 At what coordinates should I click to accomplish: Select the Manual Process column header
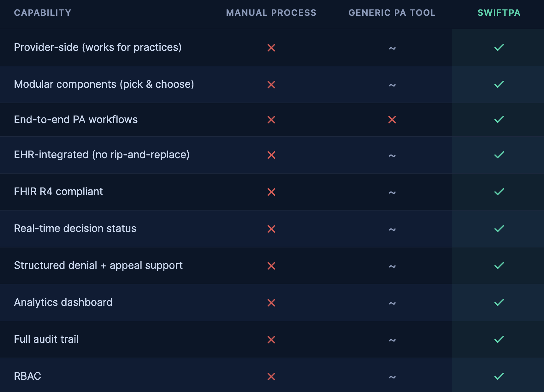[271, 13]
